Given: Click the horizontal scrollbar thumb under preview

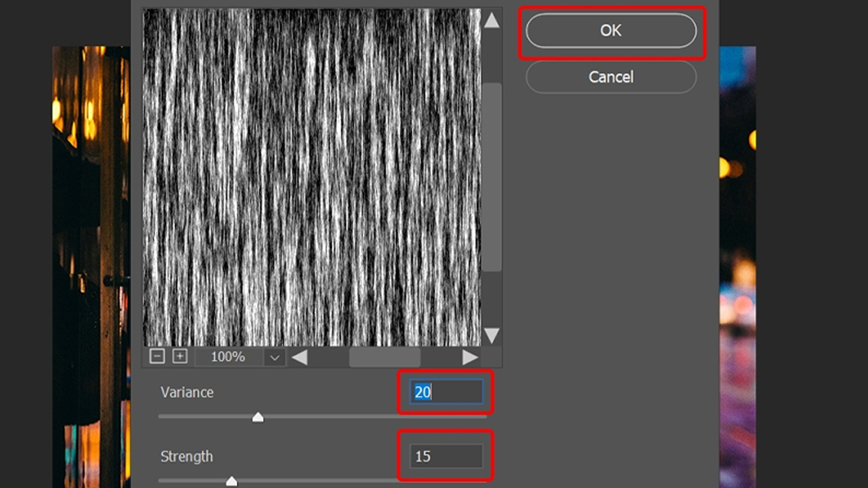Looking at the screenshot, I should pyautogui.click(x=385, y=357).
